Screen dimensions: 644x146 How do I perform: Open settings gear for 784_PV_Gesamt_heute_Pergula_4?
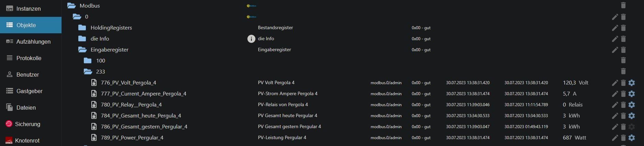click(631, 116)
